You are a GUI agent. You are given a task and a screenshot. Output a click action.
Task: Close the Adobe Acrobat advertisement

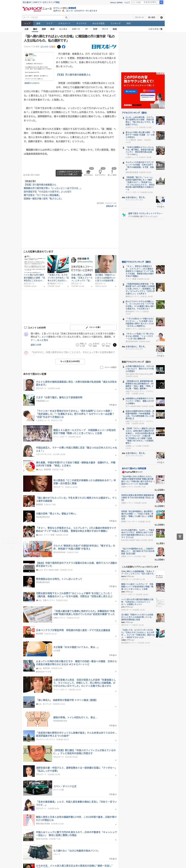pos(163,73)
